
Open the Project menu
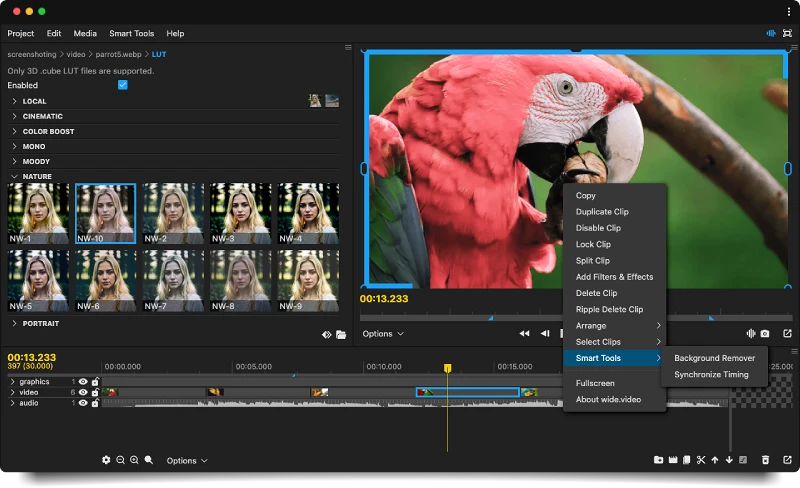coord(20,33)
